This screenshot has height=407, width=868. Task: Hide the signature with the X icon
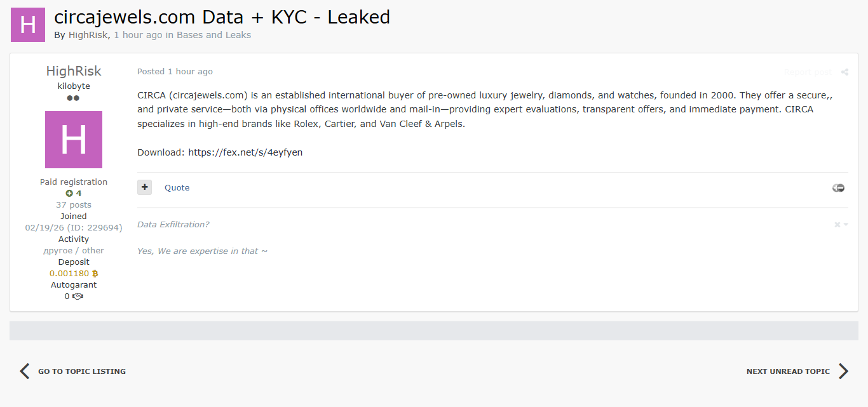point(837,225)
